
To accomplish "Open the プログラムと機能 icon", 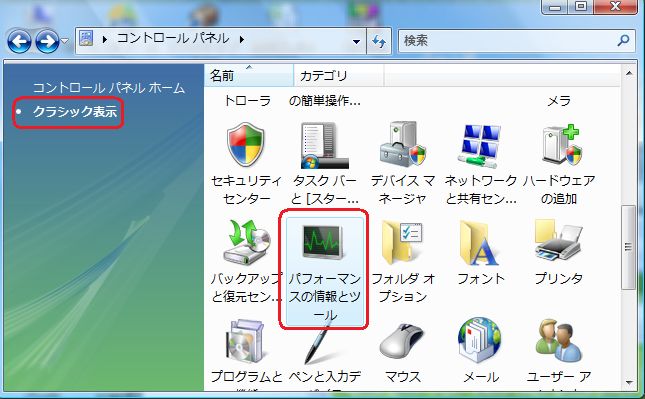I will click(246, 341).
